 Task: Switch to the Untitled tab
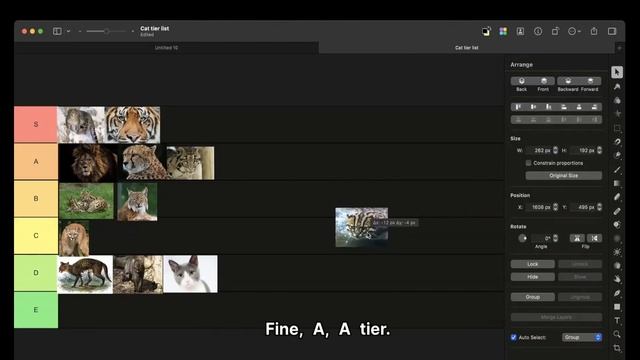pos(166,48)
